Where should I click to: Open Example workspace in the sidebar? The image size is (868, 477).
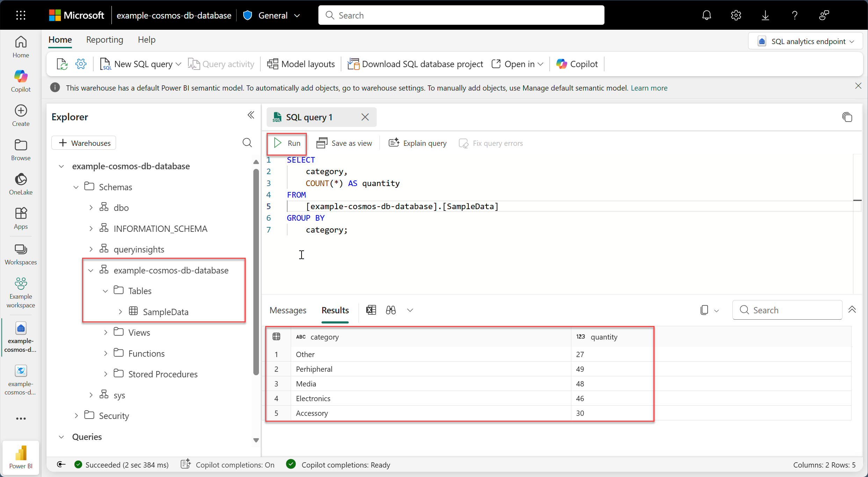pos(21,292)
